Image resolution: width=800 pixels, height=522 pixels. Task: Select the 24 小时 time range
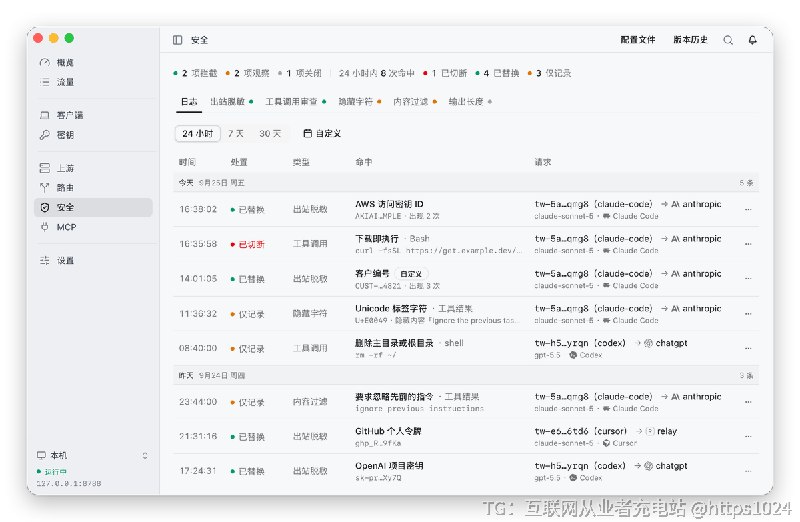click(197, 133)
